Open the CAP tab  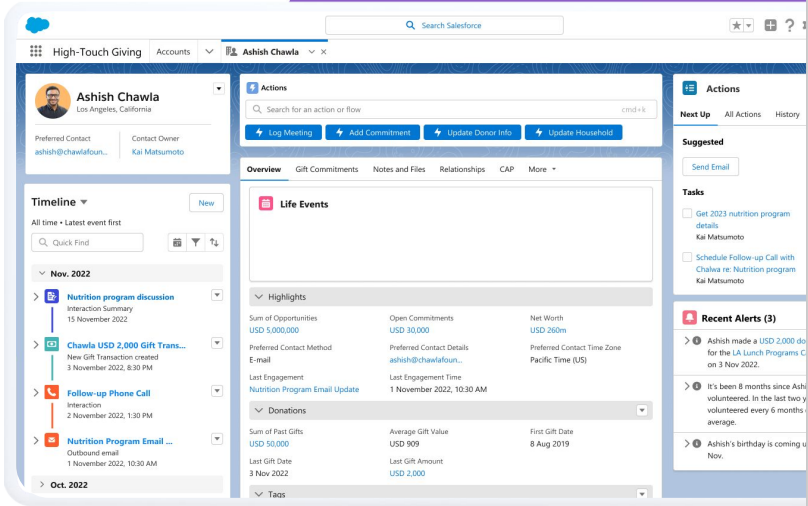point(507,169)
